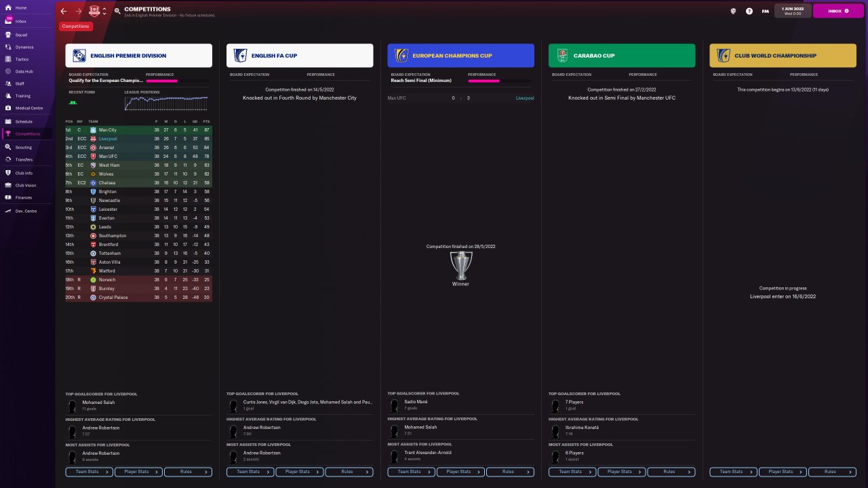Open the help question mark icon

[749, 11]
